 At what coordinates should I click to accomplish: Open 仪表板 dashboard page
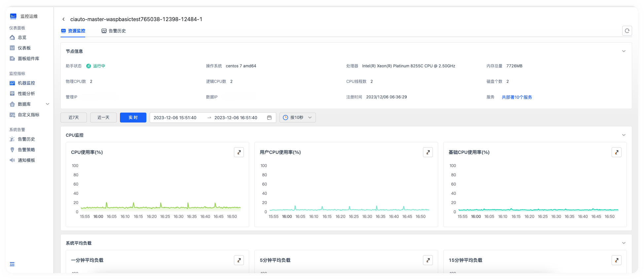(24, 48)
